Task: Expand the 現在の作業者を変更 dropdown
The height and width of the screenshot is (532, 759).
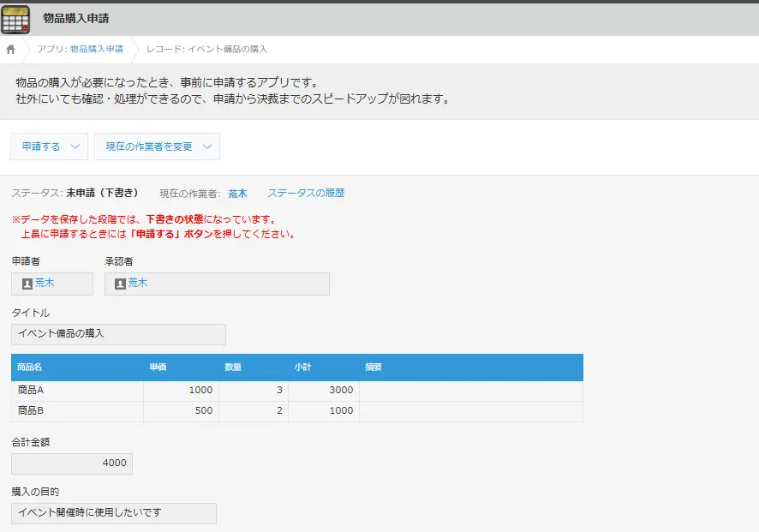Action: [158, 146]
